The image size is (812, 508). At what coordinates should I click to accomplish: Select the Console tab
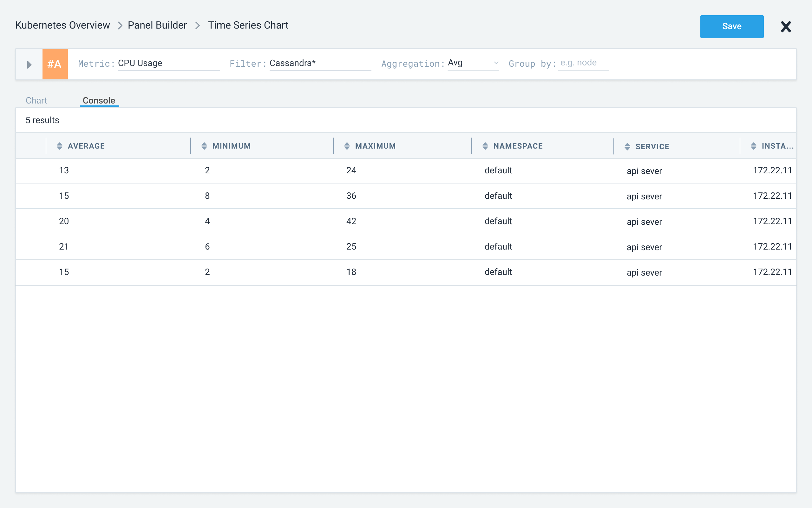(99, 100)
